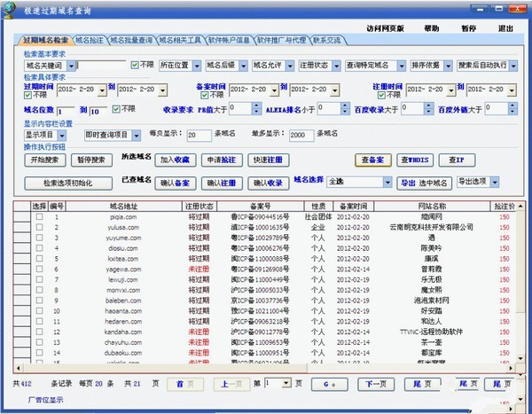Click the ALEXA排名小于 spinner control
The image size is (532, 414).
[345, 109]
